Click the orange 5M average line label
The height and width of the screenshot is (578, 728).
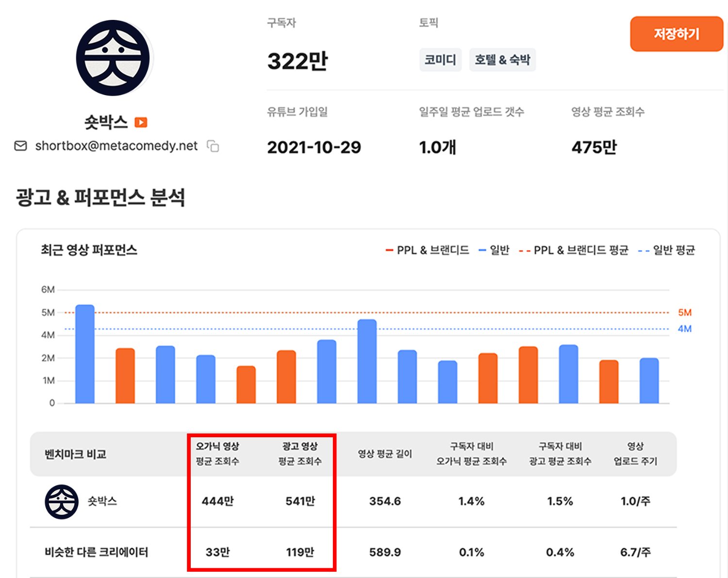[685, 313]
